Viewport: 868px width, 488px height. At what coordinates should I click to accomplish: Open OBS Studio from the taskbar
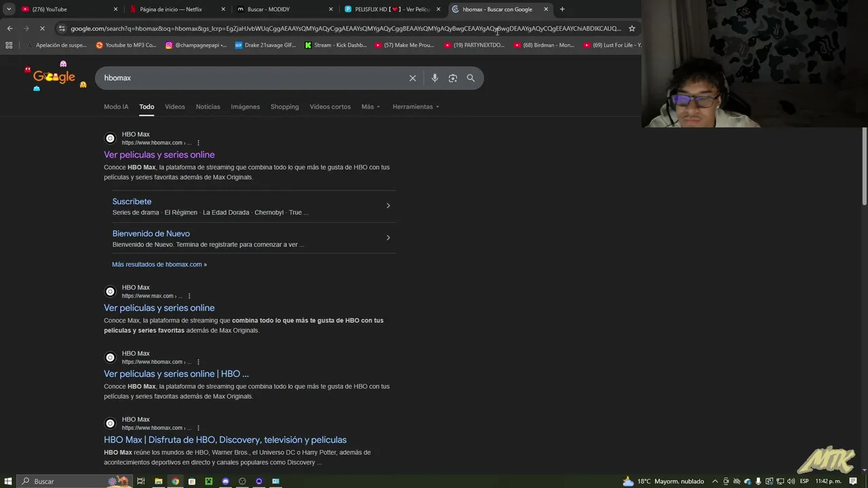click(242, 481)
